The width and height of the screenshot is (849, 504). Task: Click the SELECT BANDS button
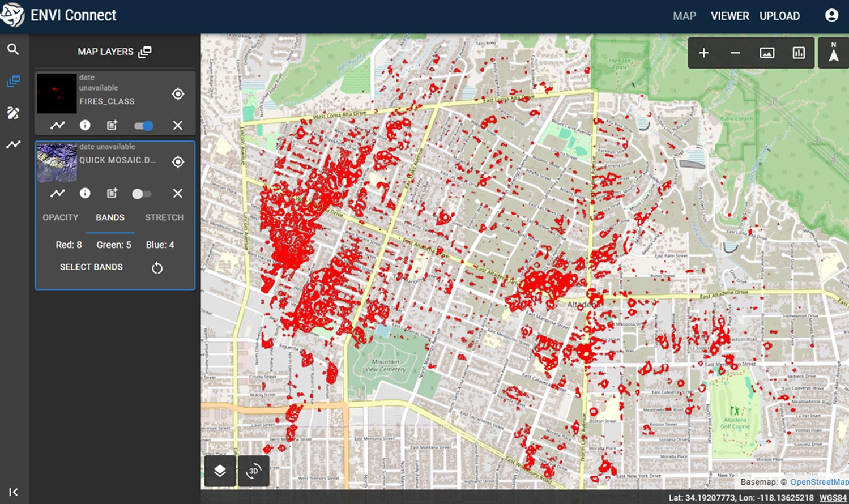click(x=91, y=267)
